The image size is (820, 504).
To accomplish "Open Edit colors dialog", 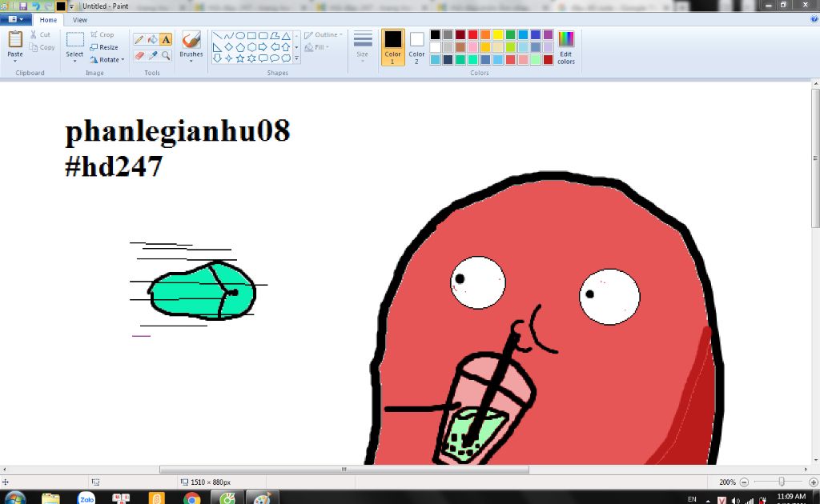I will pos(566,47).
